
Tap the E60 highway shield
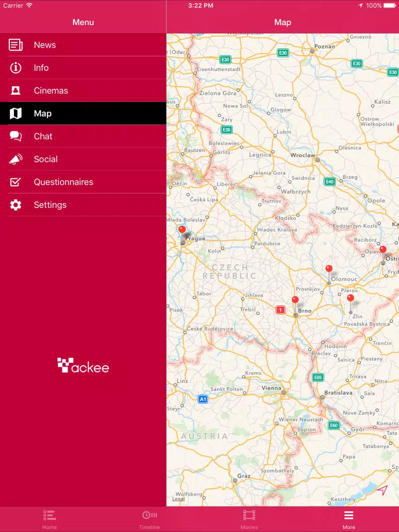tap(334, 425)
